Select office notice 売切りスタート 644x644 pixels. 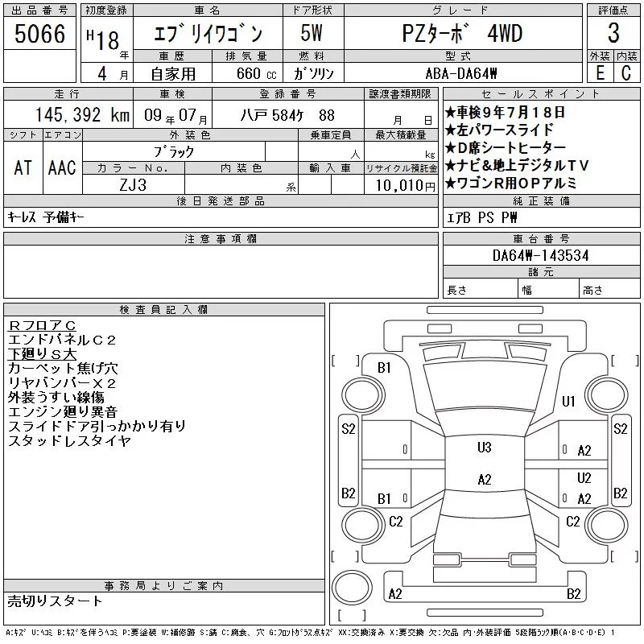[x=55, y=601]
